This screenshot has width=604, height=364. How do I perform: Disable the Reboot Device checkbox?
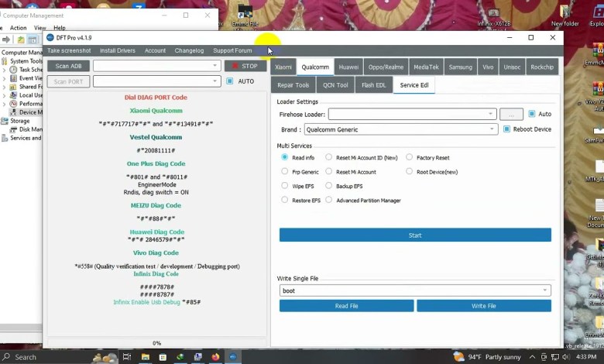click(x=507, y=129)
